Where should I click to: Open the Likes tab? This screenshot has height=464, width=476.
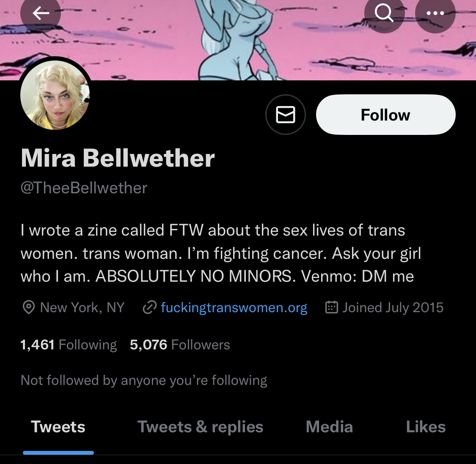click(426, 427)
